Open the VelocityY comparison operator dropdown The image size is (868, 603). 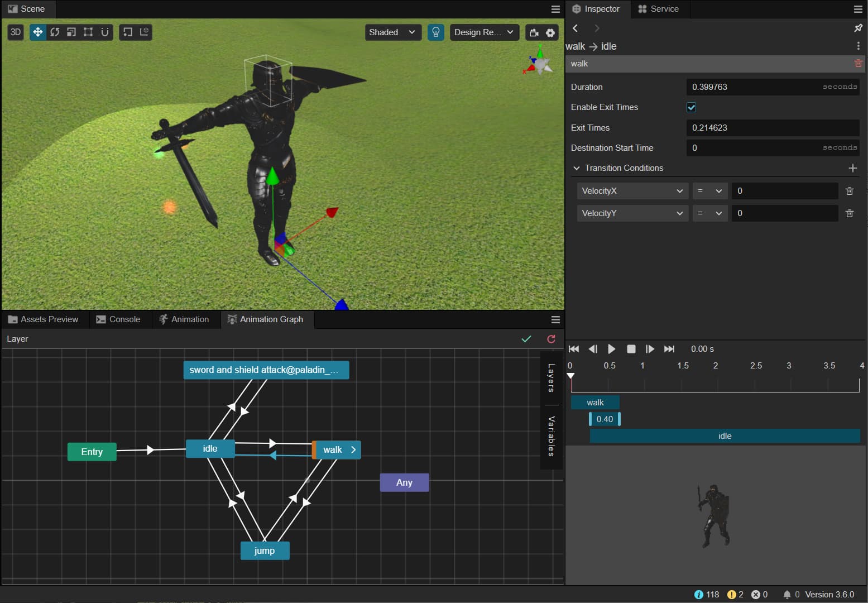click(x=709, y=213)
